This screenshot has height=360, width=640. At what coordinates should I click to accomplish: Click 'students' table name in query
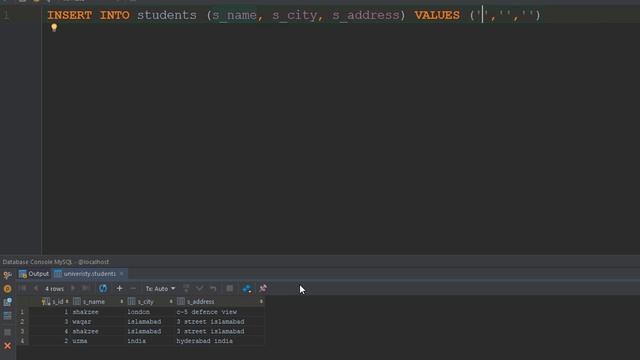(167, 15)
